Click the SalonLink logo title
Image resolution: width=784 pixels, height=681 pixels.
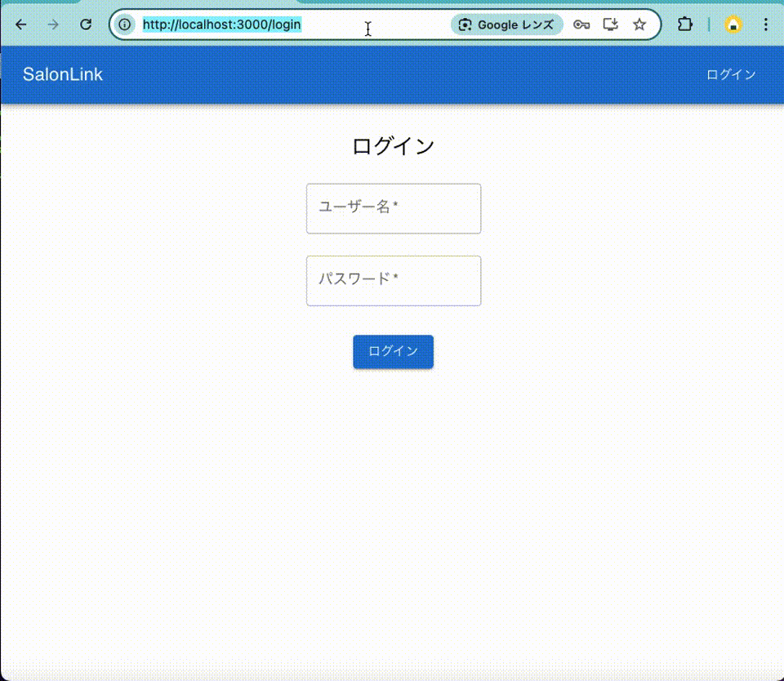[x=63, y=74]
